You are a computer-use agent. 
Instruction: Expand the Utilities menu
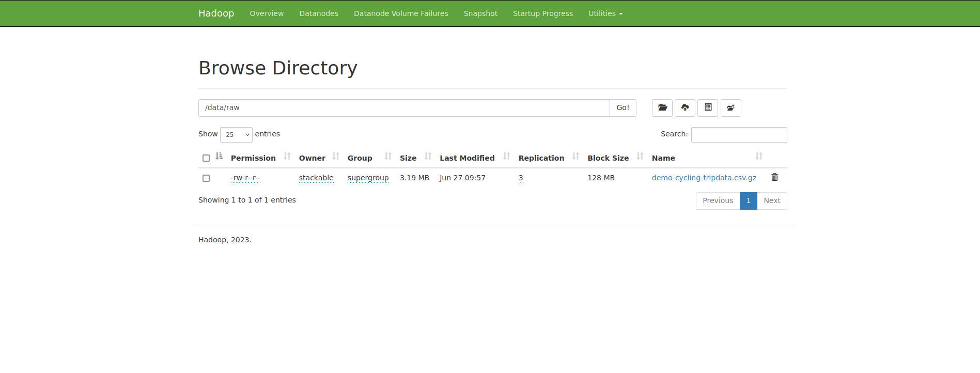[605, 13]
